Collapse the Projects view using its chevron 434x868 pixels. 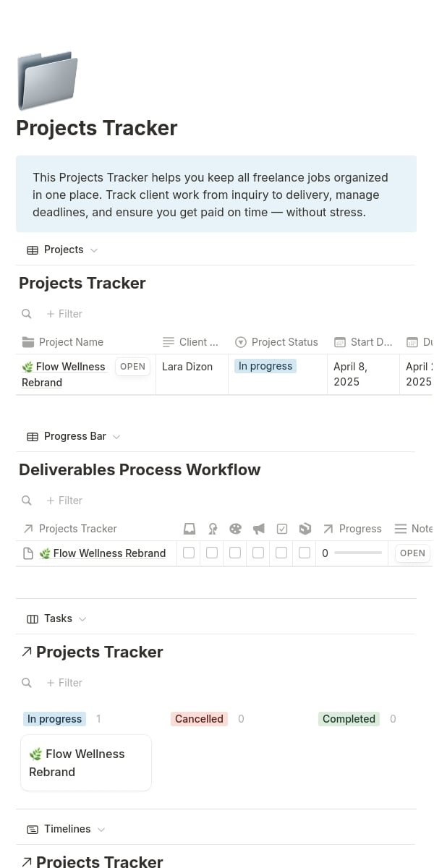tap(93, 250)
